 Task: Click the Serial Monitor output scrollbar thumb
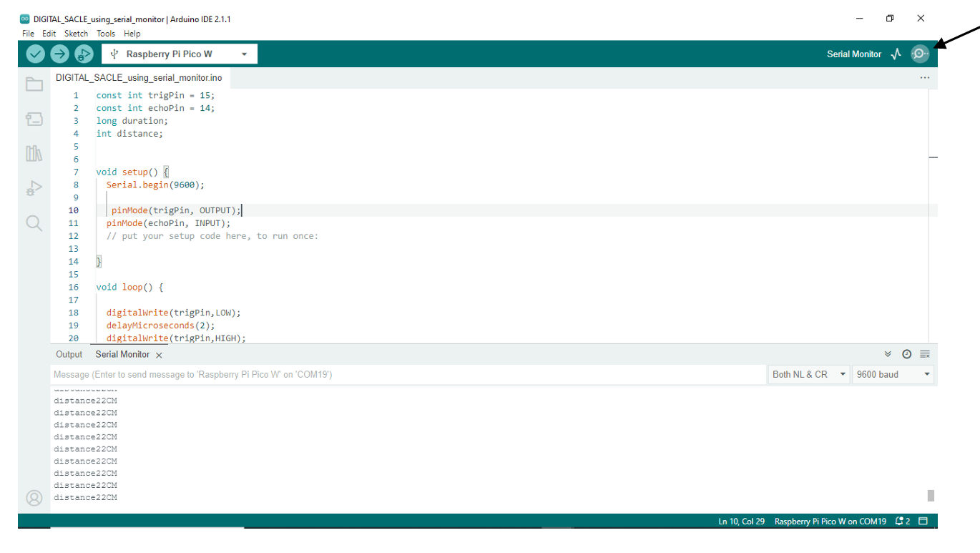931,496
